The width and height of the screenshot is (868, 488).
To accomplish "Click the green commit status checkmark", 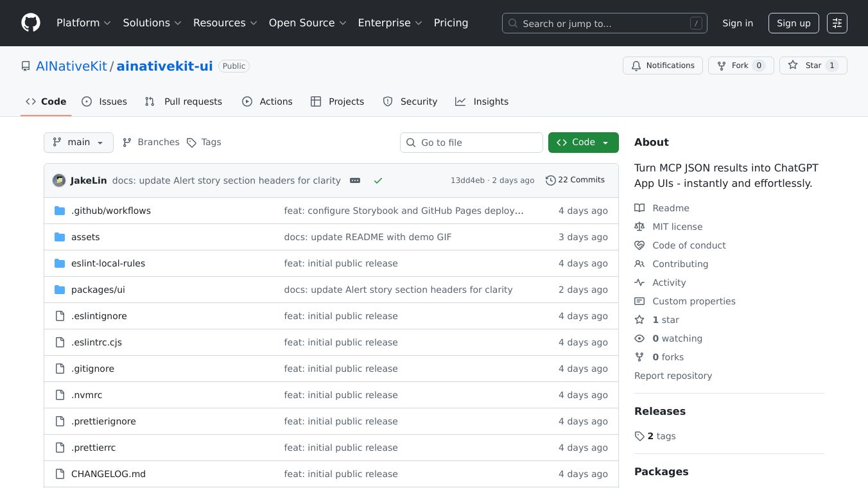I will (378, 180).
